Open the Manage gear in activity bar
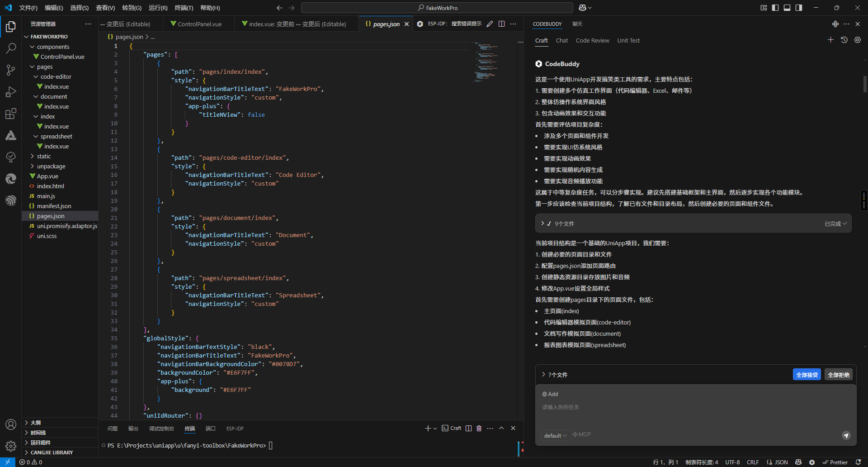 [11, 446]
